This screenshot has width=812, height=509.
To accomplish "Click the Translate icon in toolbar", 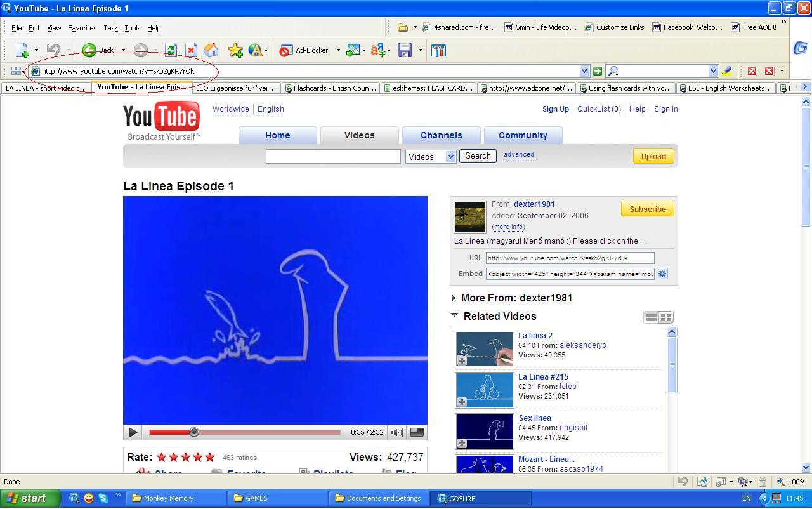I will pos(378,50).
